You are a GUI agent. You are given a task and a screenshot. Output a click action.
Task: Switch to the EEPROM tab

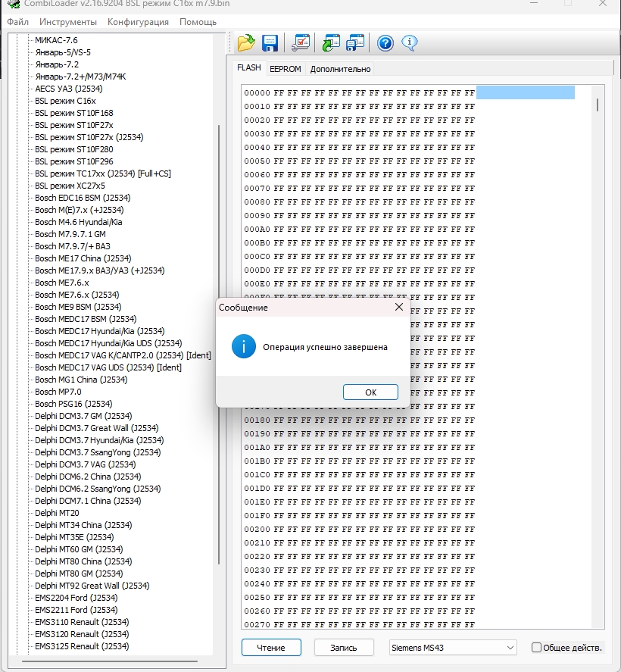click(x=285, y=69)
